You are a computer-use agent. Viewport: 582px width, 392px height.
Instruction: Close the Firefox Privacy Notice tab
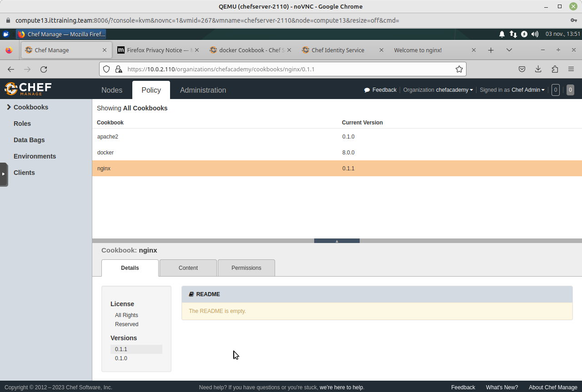coord(197,50)
